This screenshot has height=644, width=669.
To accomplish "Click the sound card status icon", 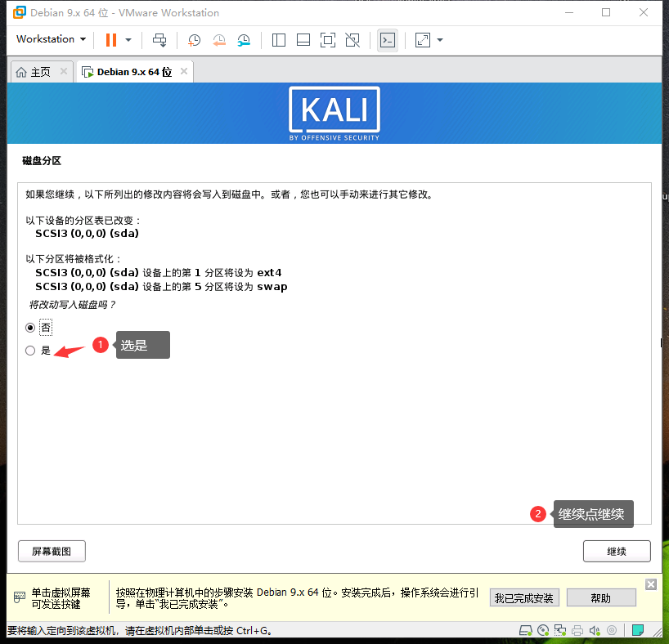I will 595,630.
